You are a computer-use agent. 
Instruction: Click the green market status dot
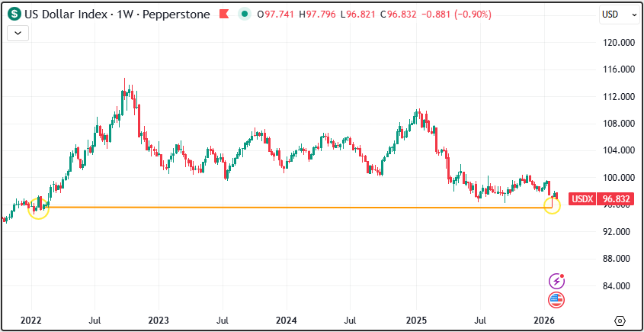[243, 15]
